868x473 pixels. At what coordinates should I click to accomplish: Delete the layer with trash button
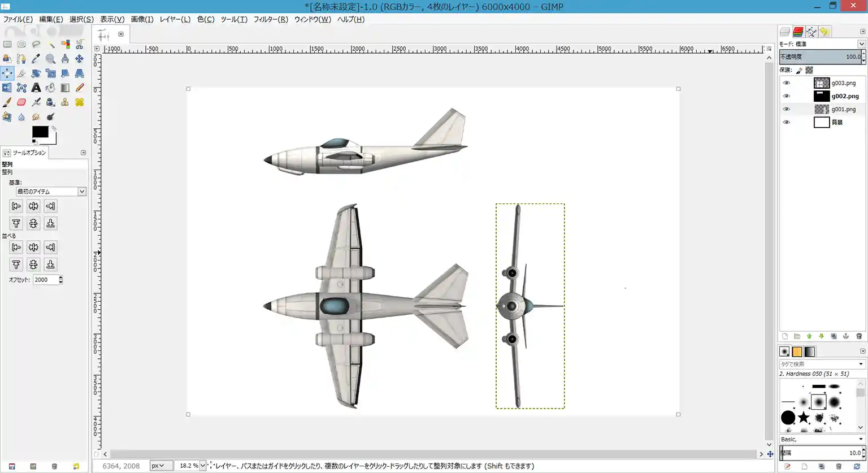point(859,336)
